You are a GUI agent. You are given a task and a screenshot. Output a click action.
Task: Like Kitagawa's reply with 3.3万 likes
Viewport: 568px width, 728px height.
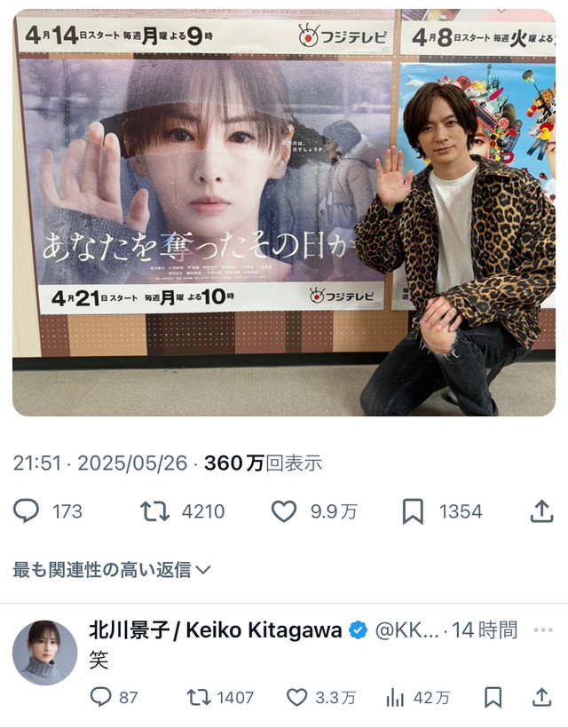click(321, 697)
